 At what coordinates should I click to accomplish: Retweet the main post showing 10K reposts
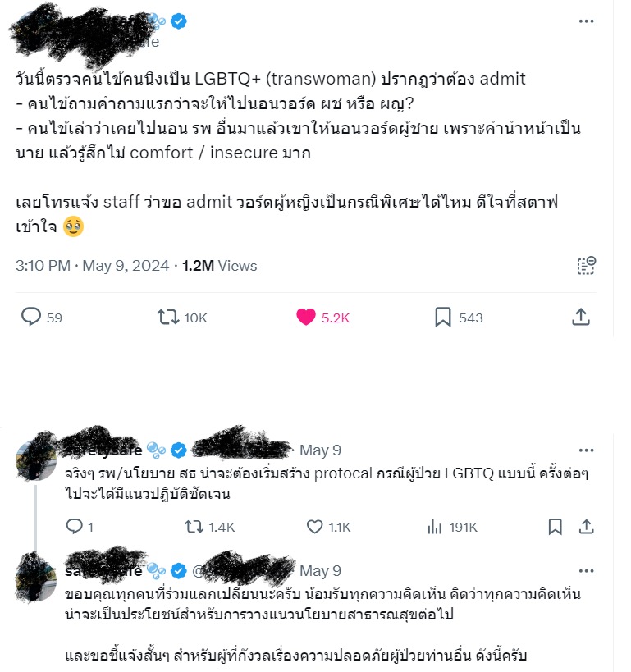tap(167, 318)
